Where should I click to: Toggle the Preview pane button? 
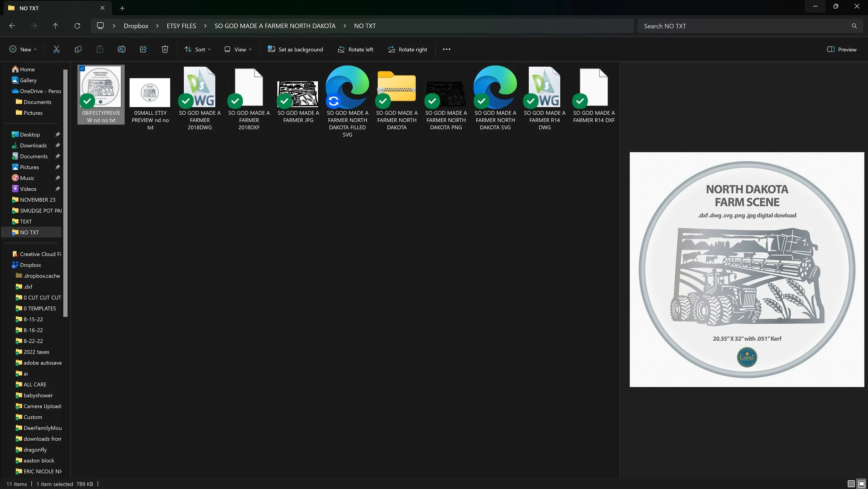(842, 49)
